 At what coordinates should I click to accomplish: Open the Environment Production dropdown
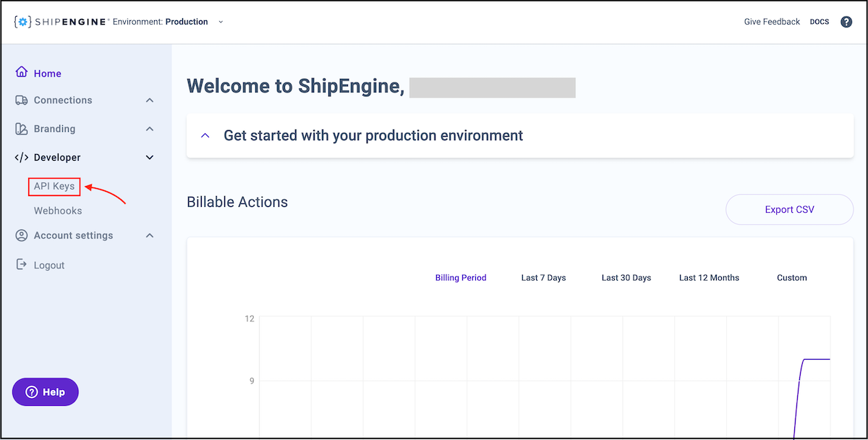click(x=221, y=22)
